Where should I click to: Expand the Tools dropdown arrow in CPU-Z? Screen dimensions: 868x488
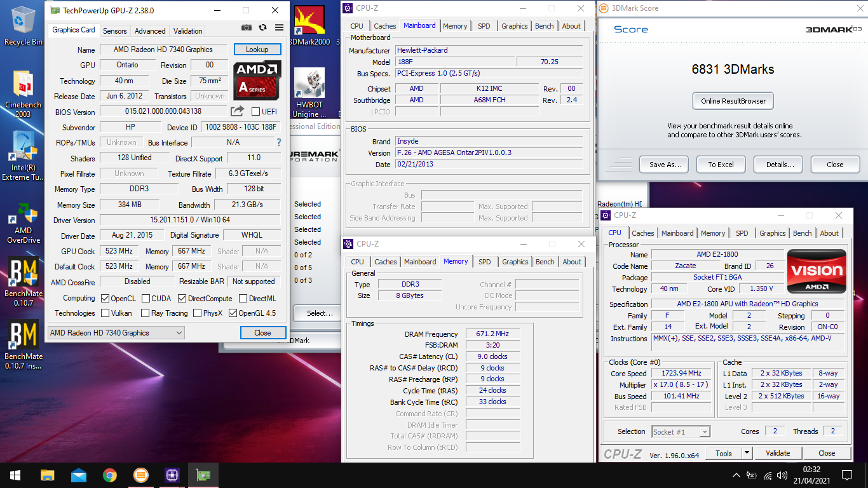747,453
